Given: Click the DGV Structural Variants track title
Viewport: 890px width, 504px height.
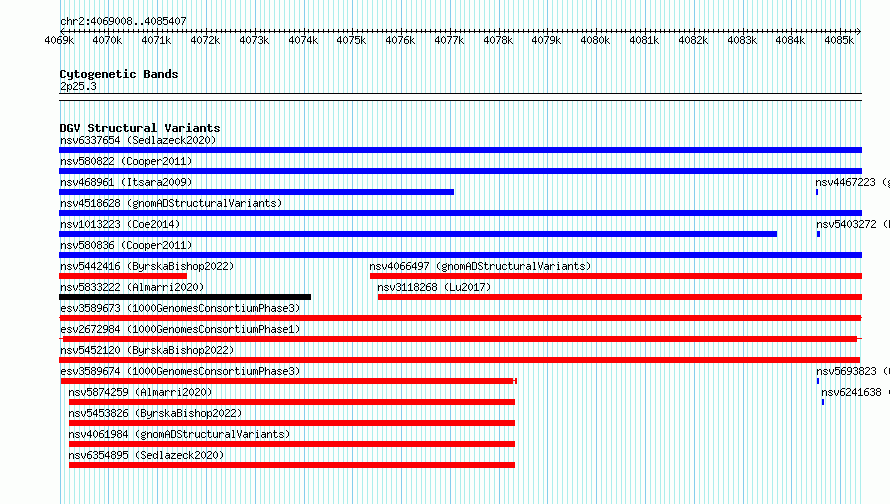Looking at the screenshot, I should [140, 128].
